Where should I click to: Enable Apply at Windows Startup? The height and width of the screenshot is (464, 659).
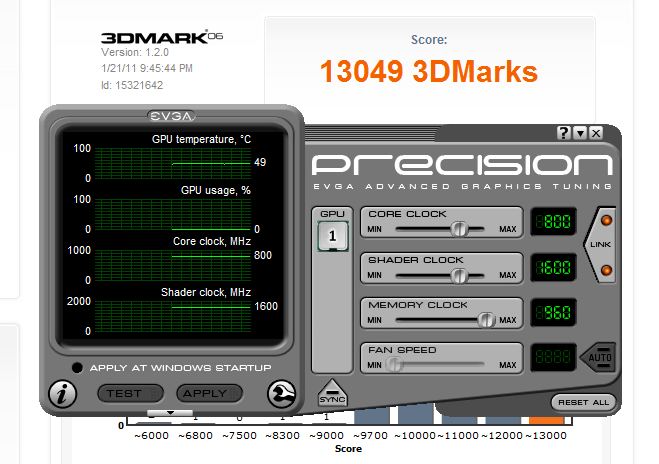click(x=77, y=368)
